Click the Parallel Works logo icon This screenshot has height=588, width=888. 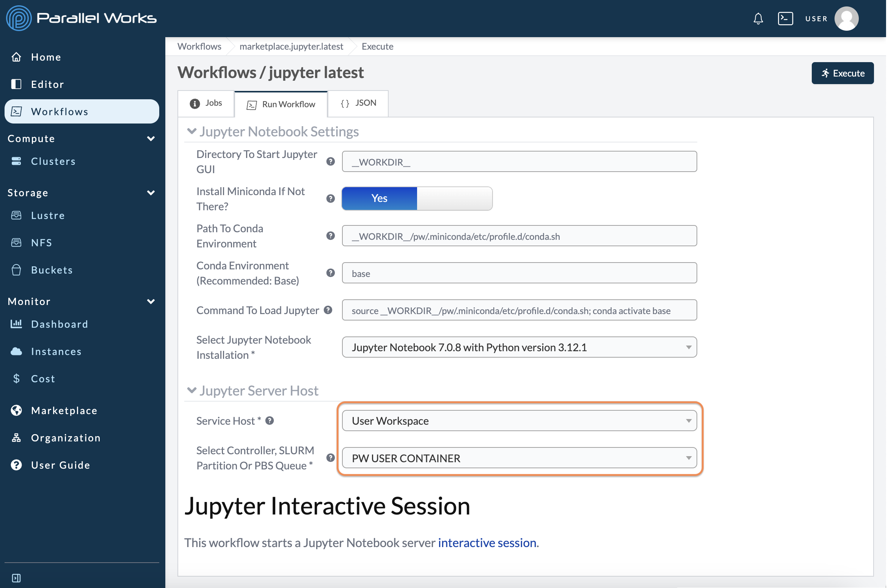19,18
